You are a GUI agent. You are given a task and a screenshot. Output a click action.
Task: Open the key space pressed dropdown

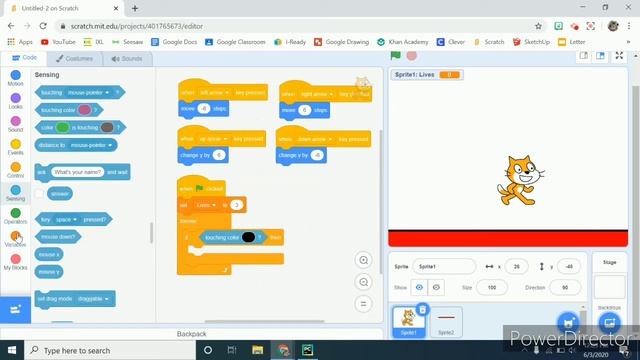[x=66, y=220]
